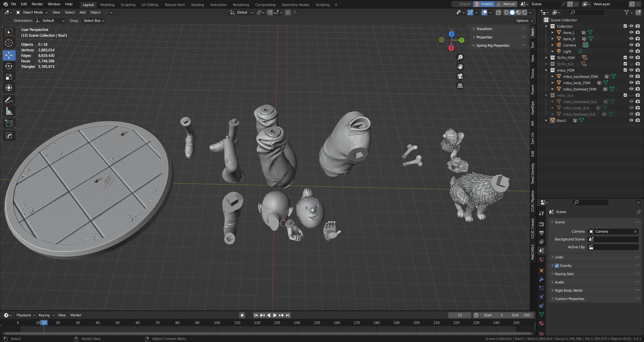Screen dimensions: 644x342
Task: Pick the Add Cube tool
Action: [x=9, y=123]
